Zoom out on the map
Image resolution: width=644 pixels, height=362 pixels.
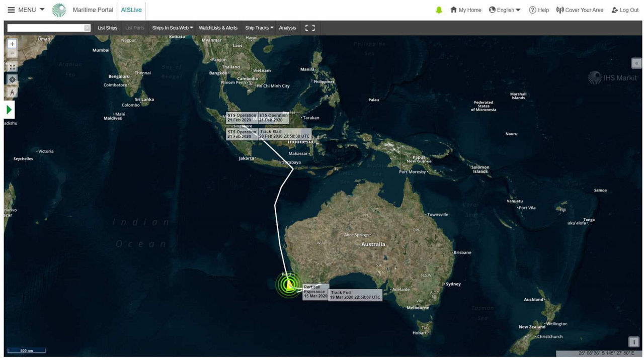coord(13,54)
